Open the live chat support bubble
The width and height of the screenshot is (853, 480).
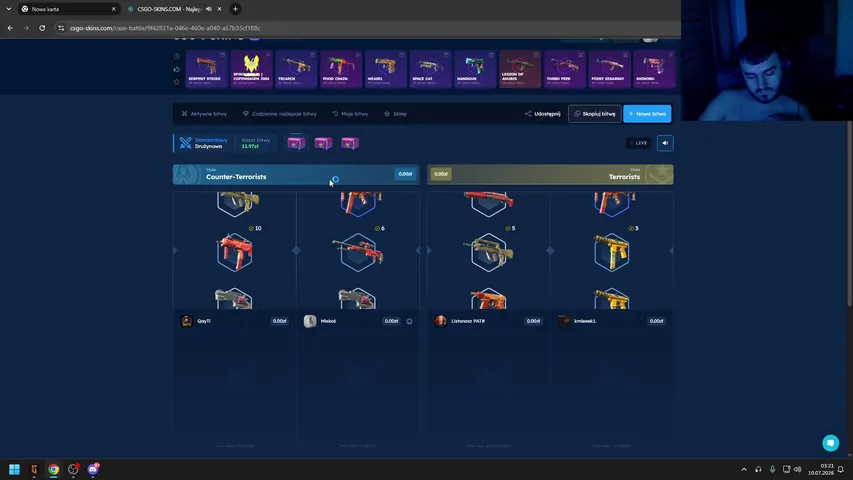(x=830, y=443)
